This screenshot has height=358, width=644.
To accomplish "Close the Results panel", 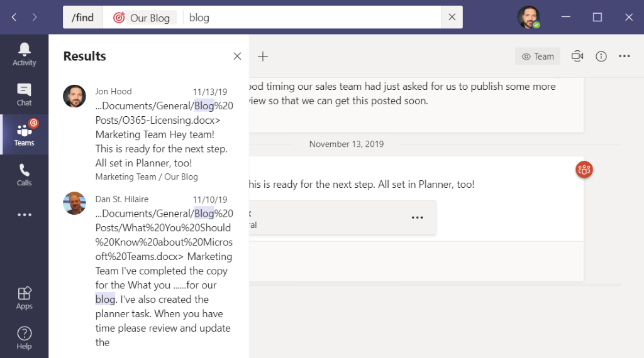I will [237, 56].
